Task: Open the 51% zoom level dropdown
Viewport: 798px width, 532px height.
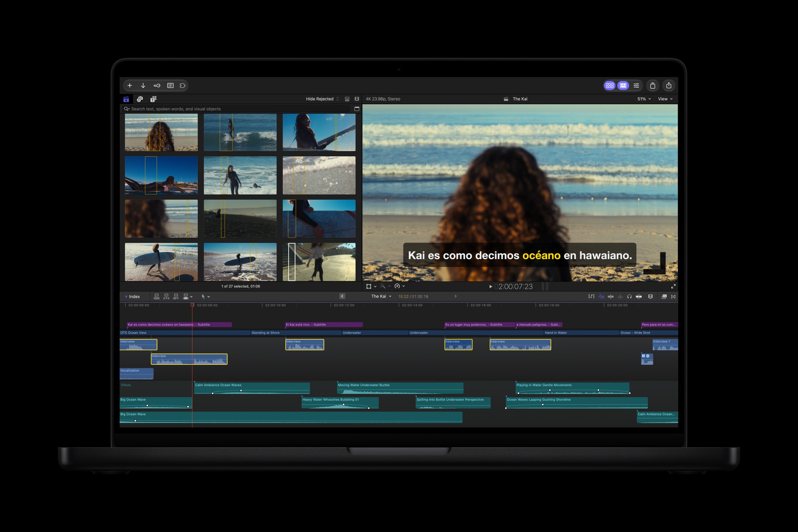Action: pos(644,99)
